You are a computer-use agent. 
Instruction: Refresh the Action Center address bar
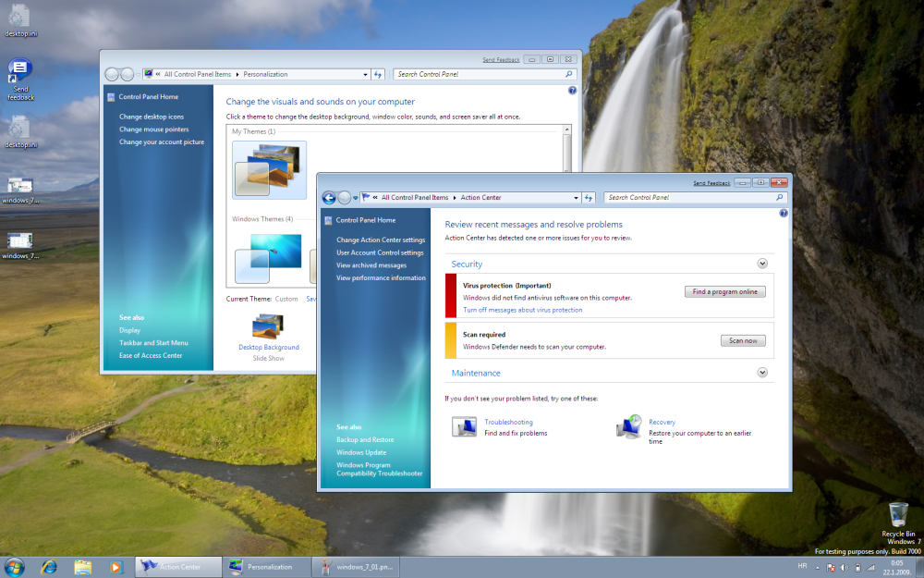click(x=588, y=198)
